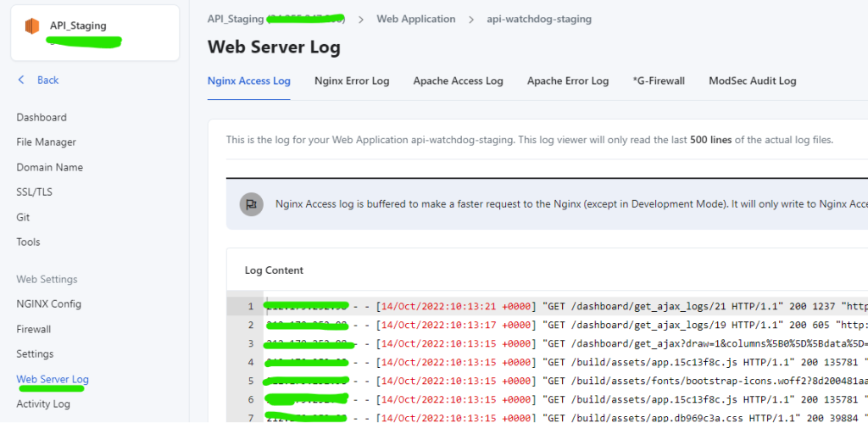This screenshot has height=423, width=868.
Task: Click the Back arrow icon in sidebar
Action: [x=22, y=80]
